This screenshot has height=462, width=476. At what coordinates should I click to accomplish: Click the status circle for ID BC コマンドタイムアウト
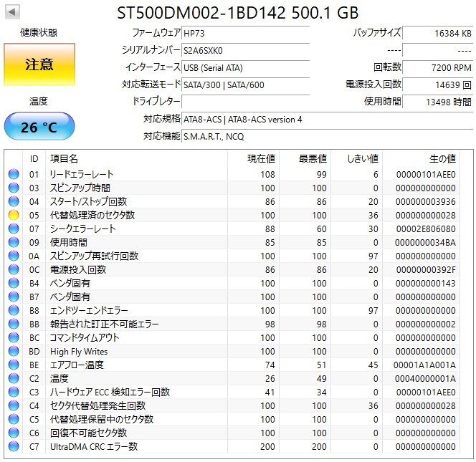point(14,337)
